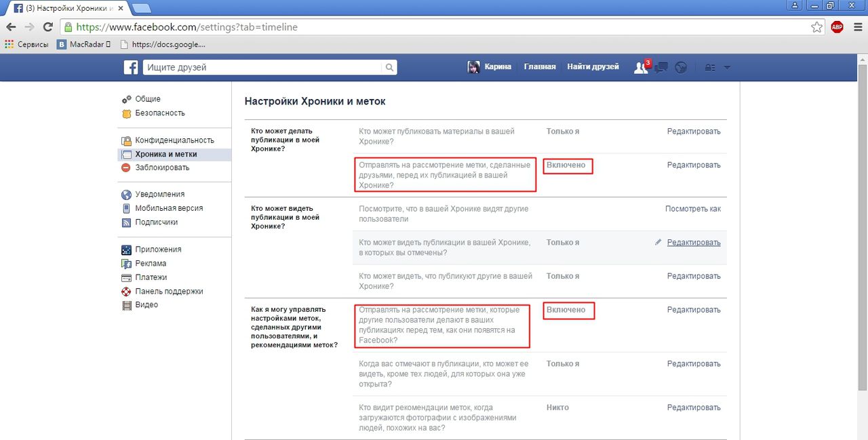Open privacy shortcuts lock icon
This screenshot has width=868, height=440.
pyautogui.click(x=710, y=67)
